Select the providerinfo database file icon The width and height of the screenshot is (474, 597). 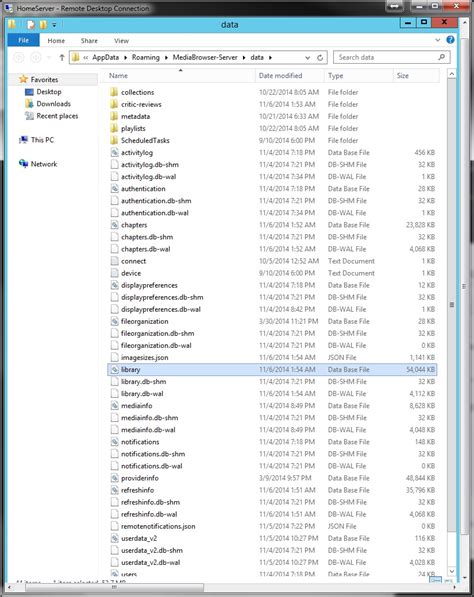[x=114, y=478]
